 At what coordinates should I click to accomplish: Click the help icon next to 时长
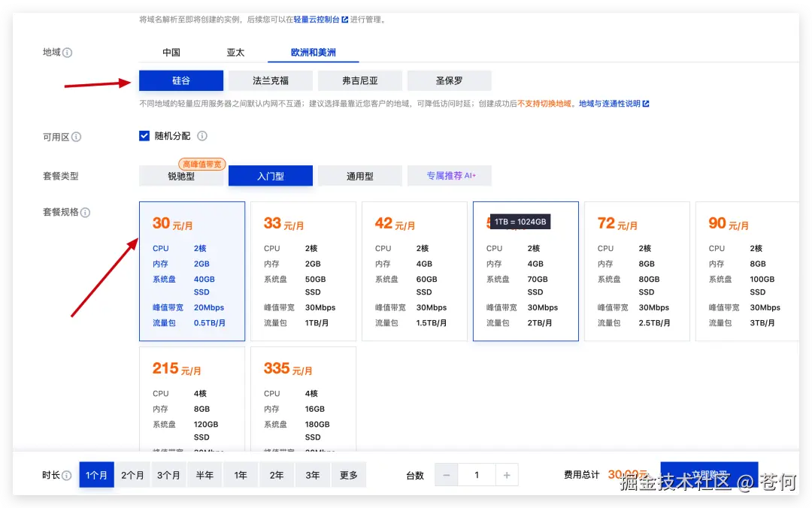click(68, 474)
